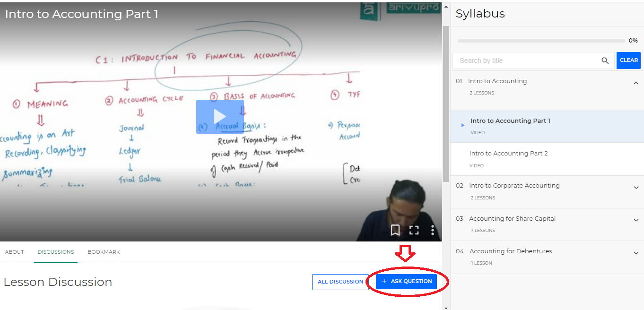Image resolution: width=644 pixels, height=310 pixels.
Task: Click the search magnifier icon in Syllabus
Action: [605, 60]
